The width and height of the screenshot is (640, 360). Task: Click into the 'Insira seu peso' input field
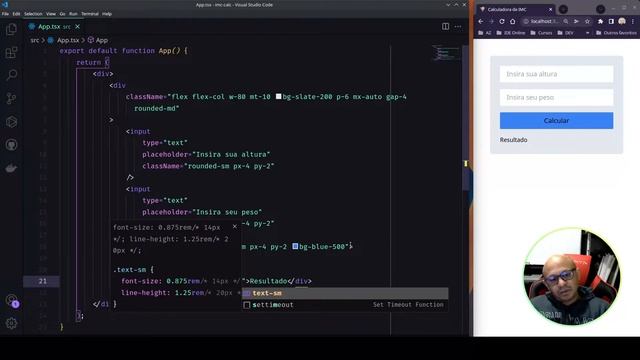coord(556,97)
